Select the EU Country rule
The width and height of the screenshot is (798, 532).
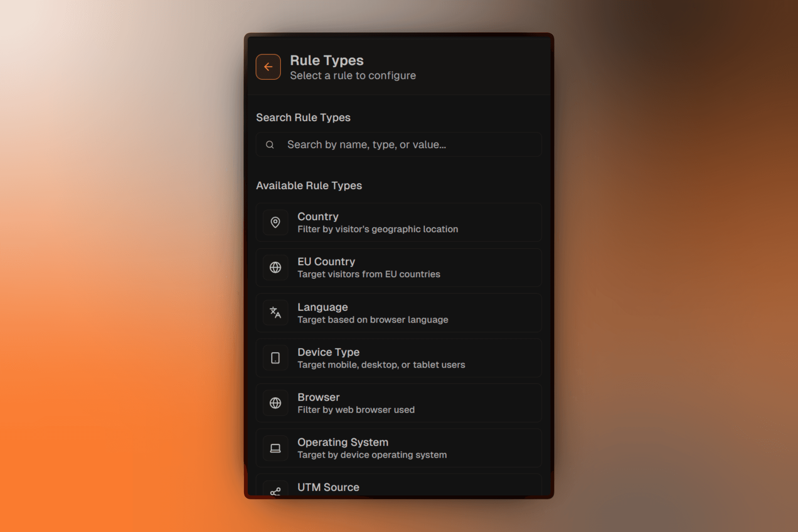click(x=399, y=267)
